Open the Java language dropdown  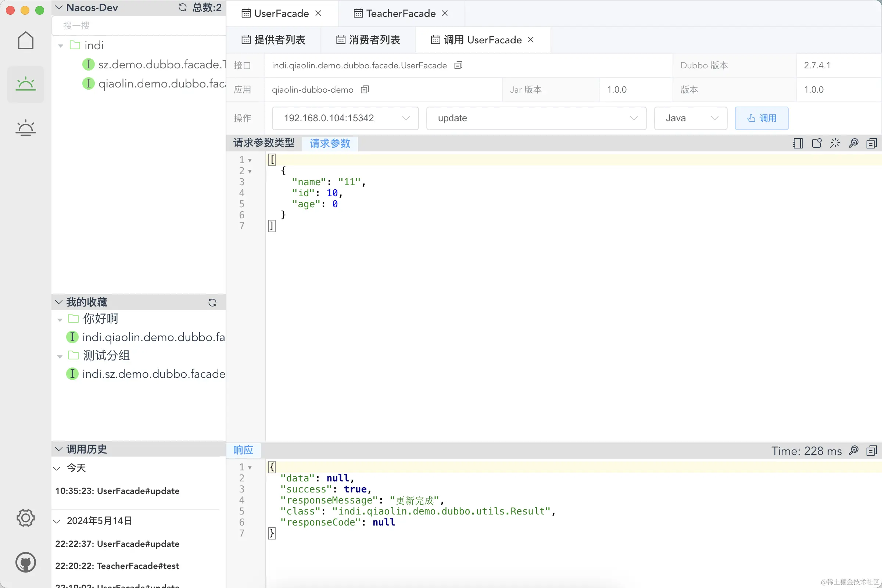point(691,118)
